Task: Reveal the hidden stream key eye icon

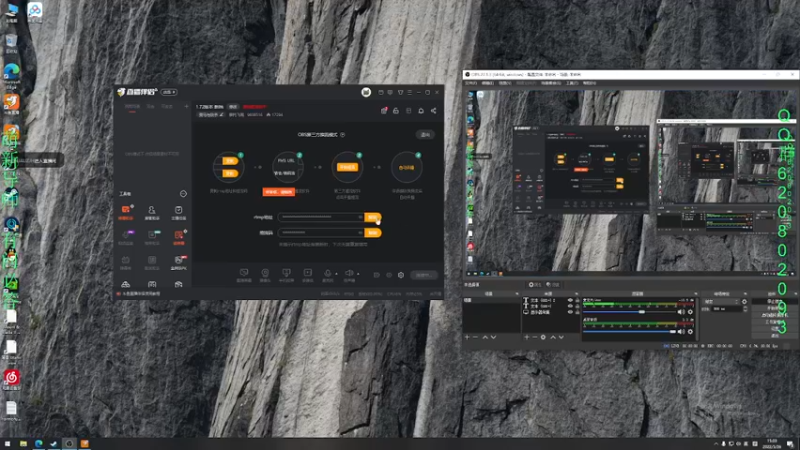Action: (360, 233)
